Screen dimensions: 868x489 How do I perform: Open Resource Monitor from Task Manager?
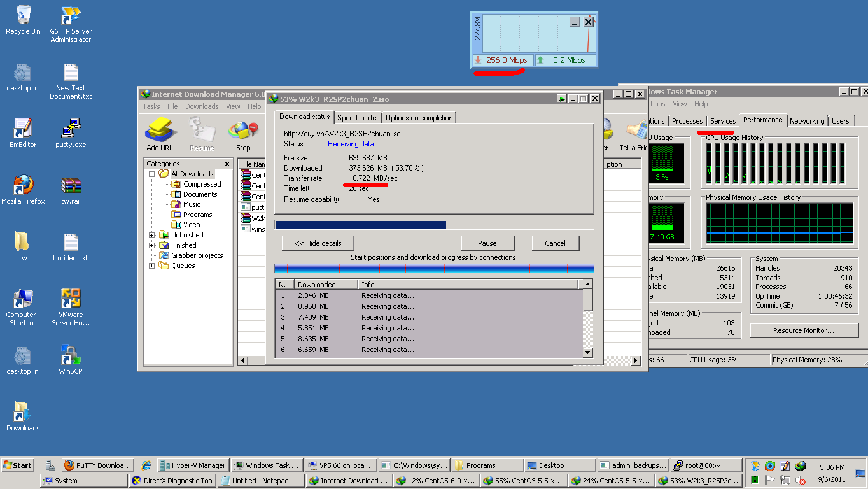[x=803, y=330]
